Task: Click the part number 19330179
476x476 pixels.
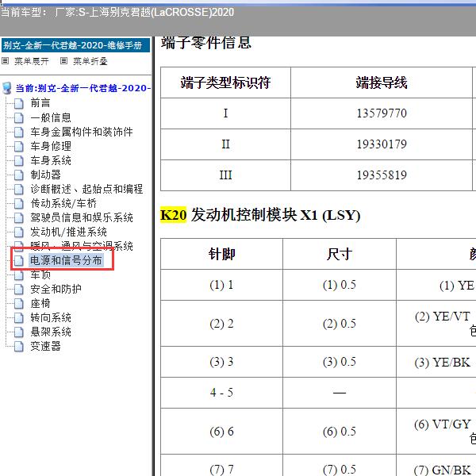Action: pyautogui.click(x=382, y=144)
